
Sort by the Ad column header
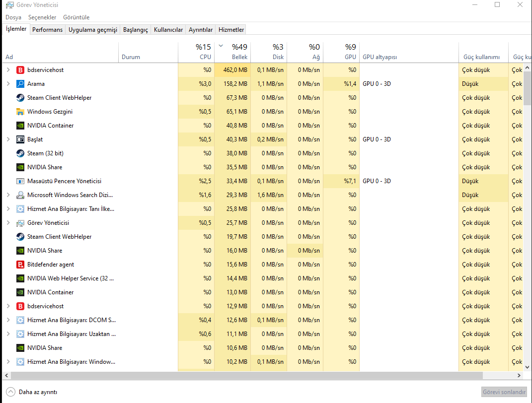click(61, 52)
